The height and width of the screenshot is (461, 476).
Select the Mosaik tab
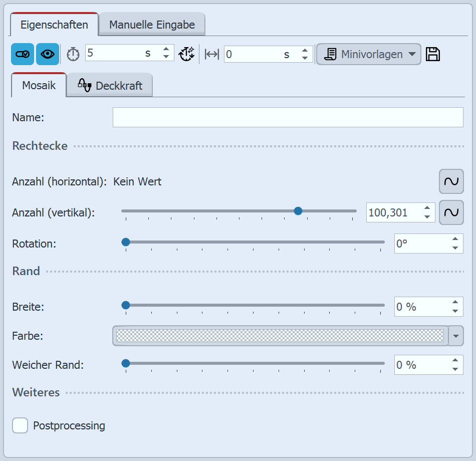click(x=38, y=86)
